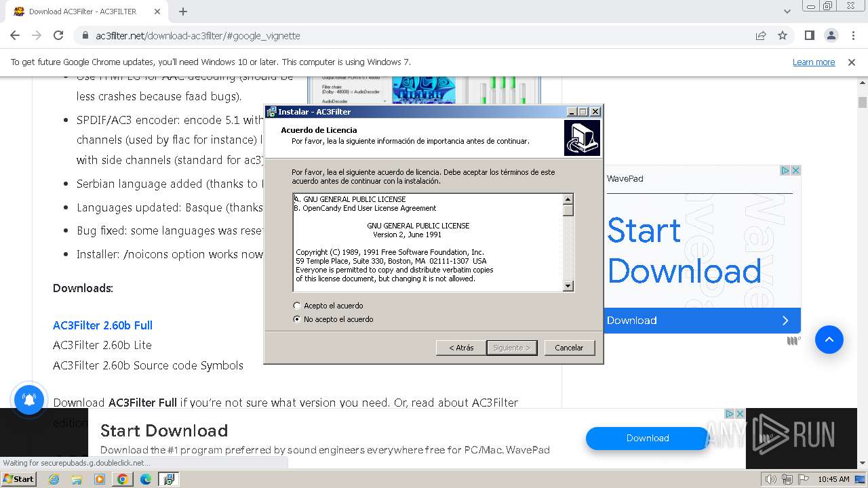
Task: Open Microsoft Edge from taskbar
Action: click(x=146, y=479)
